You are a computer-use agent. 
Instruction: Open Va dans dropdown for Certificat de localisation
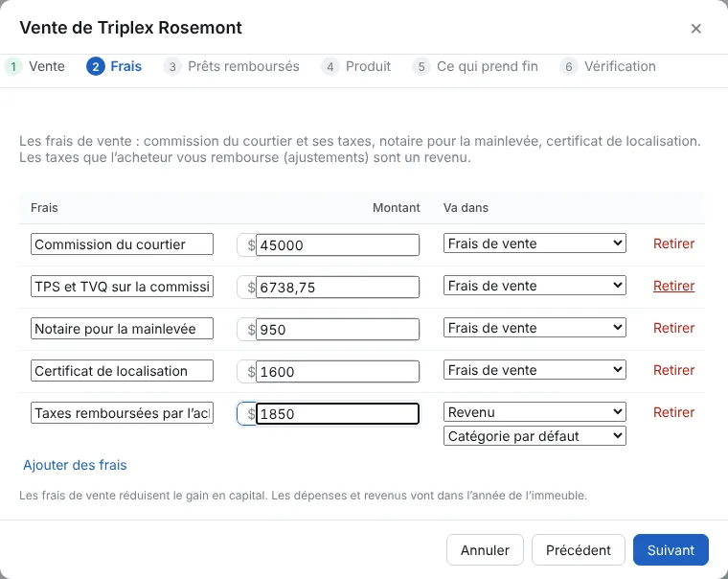click(x=535, y=370)
